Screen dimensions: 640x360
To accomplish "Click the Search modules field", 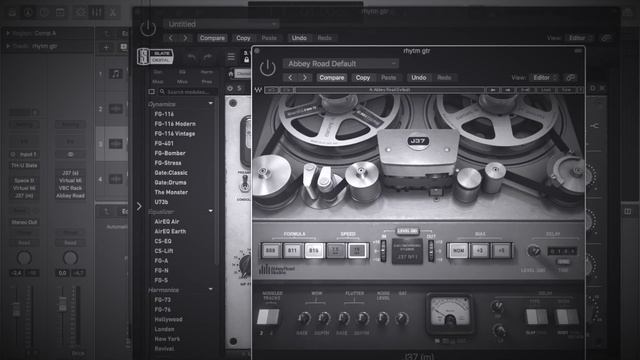I will click(188, 92).
